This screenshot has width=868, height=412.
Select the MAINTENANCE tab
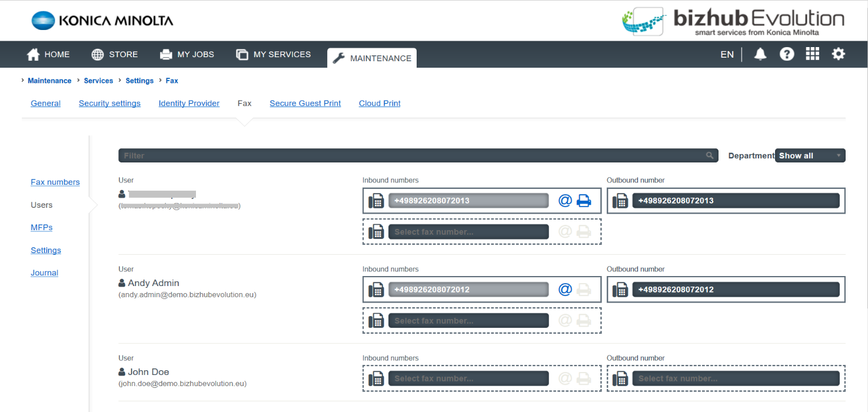click(372, 58)
